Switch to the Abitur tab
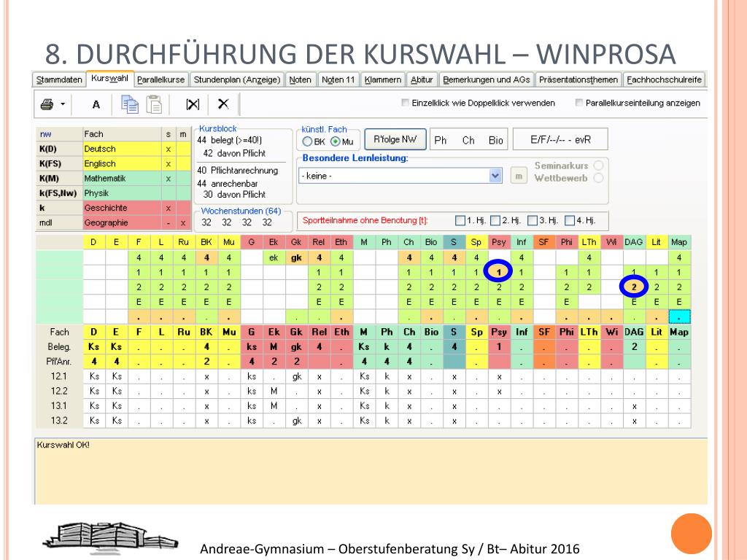 (422, 79)
